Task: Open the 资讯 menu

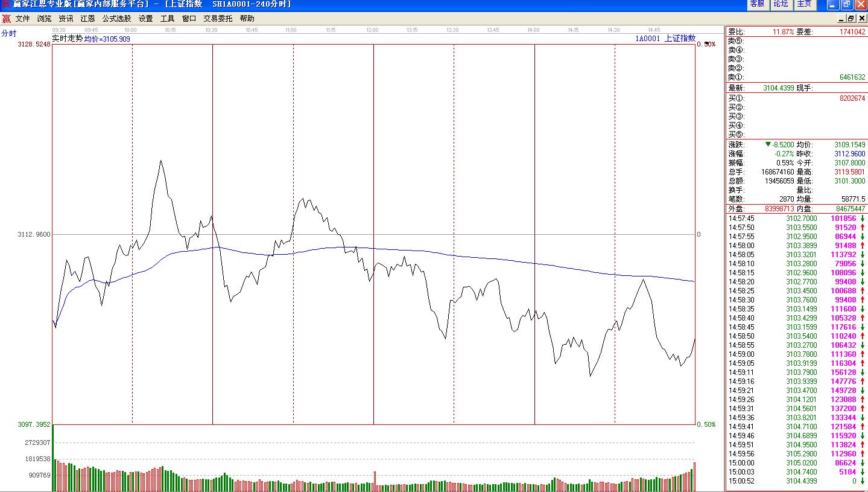Action: 66,19
